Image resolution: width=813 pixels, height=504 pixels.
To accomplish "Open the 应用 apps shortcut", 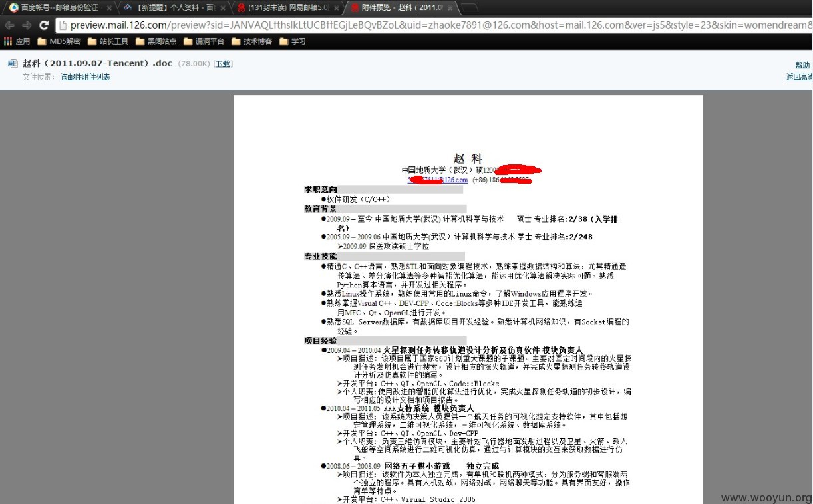I will coord(17,41).
